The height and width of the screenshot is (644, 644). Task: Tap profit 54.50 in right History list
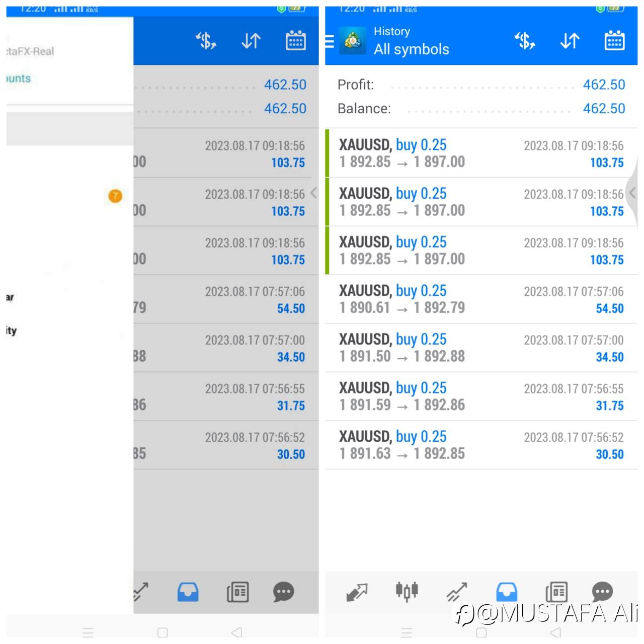pyautogui.click(x=610, y=308)
